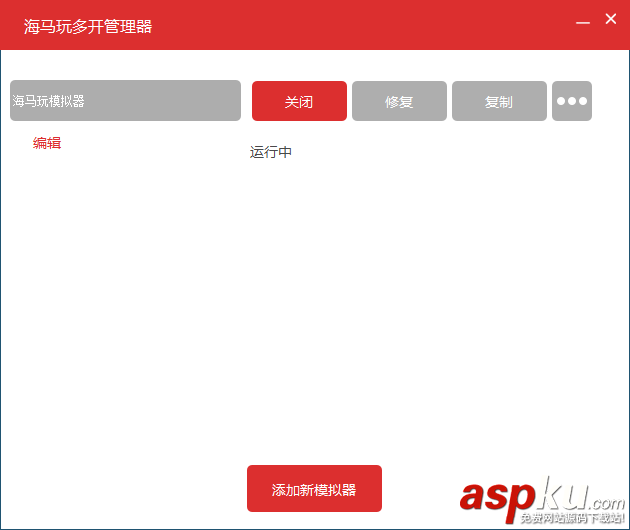Open the three-dots more options button
The width and height of the screenshot is (630, 530).
pos(572,101)
